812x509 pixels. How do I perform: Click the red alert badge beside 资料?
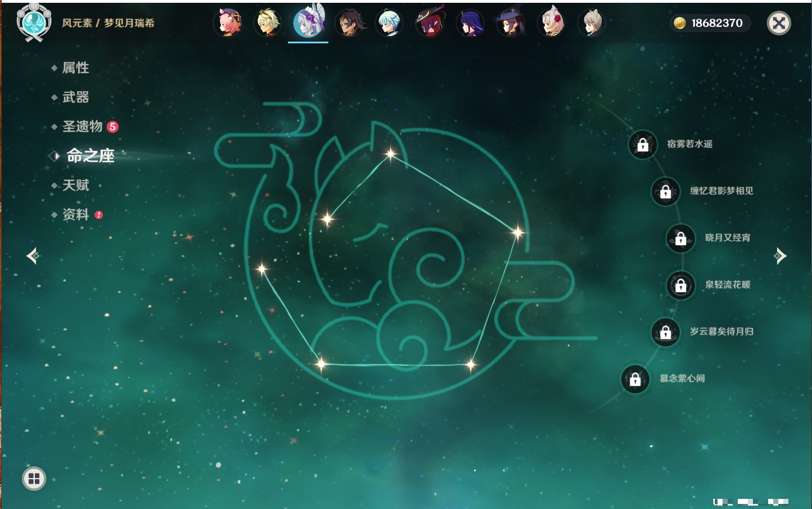[99, 215]
